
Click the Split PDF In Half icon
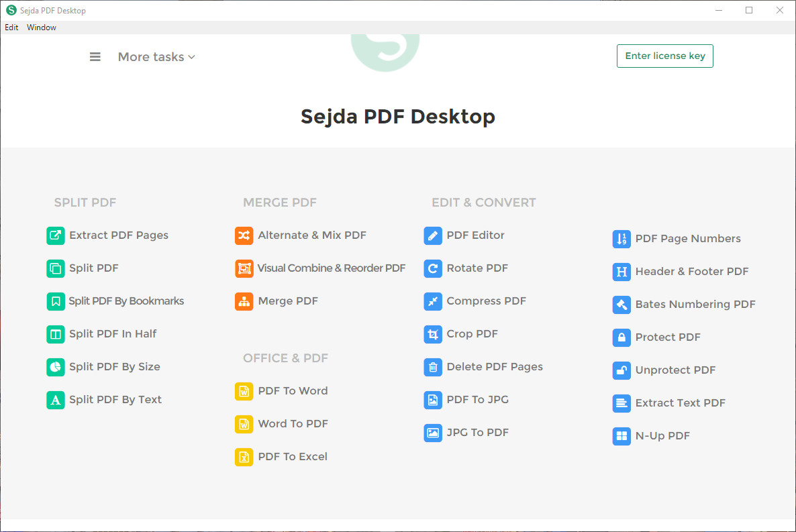pyautogui.click(x=55, y=334)
